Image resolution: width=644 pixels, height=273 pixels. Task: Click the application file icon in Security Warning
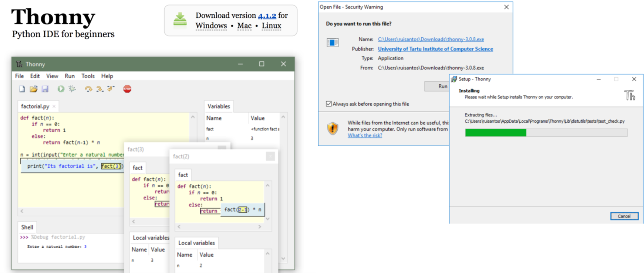(333, 43)
